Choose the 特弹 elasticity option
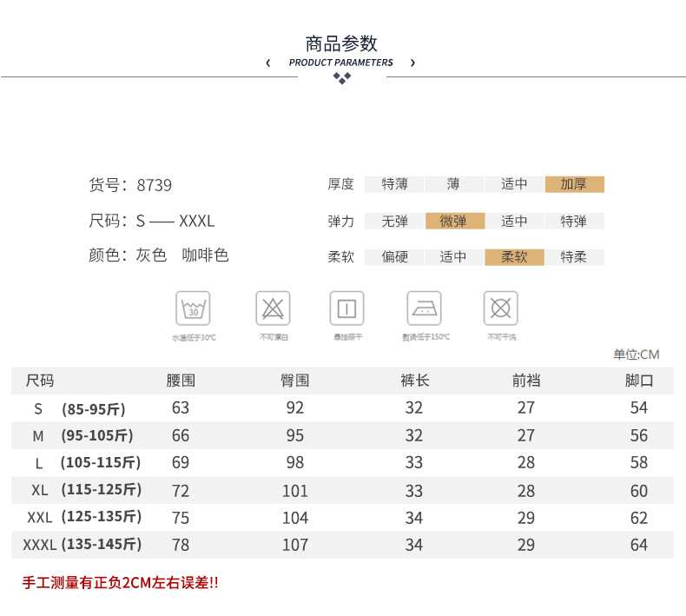 (x=574, y=221)
